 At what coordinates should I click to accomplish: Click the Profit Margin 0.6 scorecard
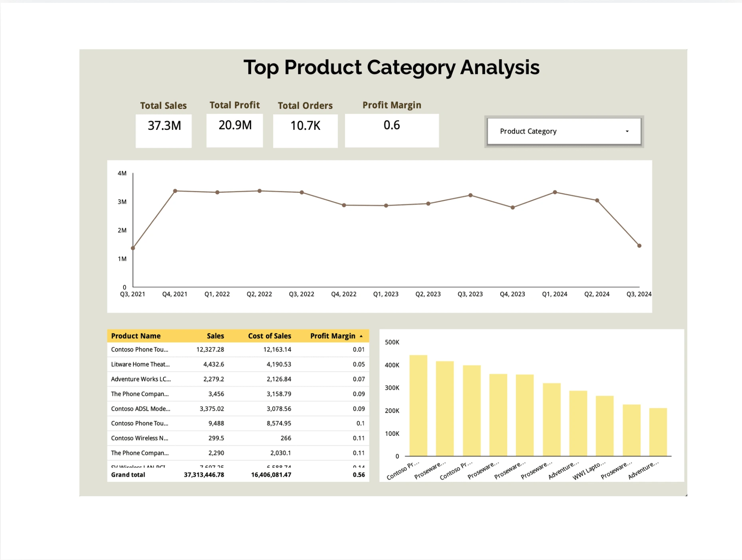pyautogui.click(x=392, y=130)
